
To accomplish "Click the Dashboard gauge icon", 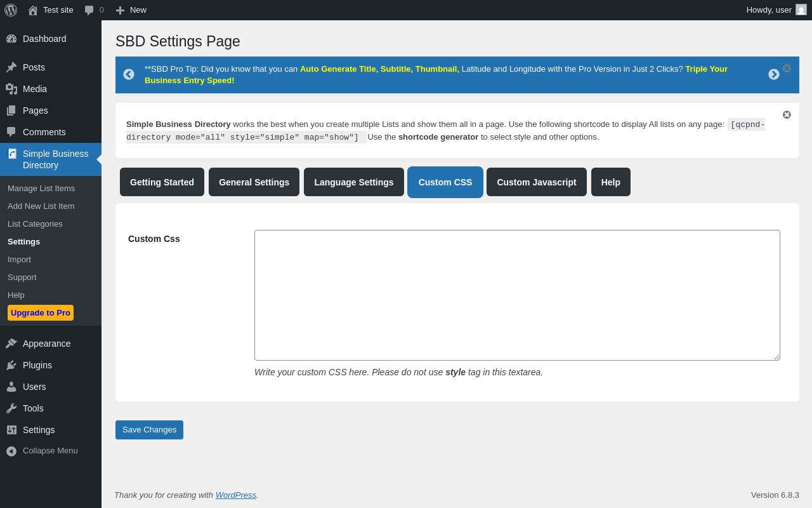I will [11, 39].
